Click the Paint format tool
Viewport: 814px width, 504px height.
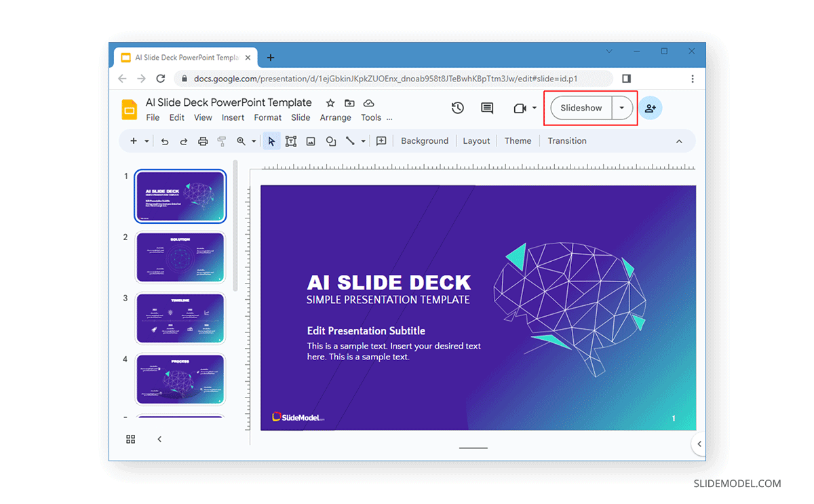221,140
